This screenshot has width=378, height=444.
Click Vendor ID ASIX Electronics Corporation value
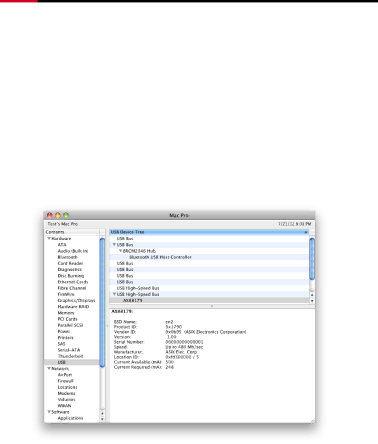[x=206, y=332]
